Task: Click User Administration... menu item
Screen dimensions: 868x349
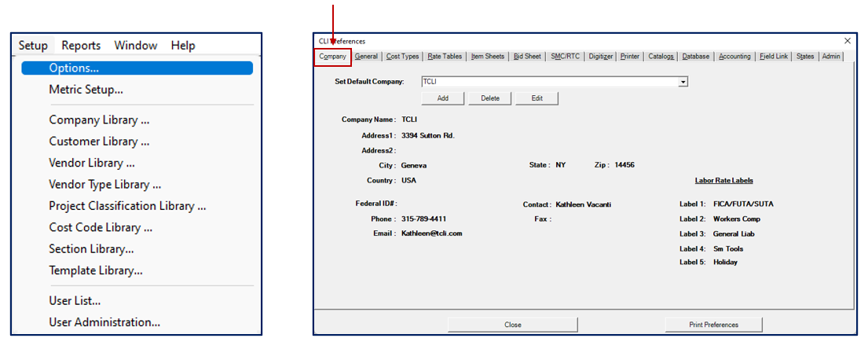Action: point(104,322)
